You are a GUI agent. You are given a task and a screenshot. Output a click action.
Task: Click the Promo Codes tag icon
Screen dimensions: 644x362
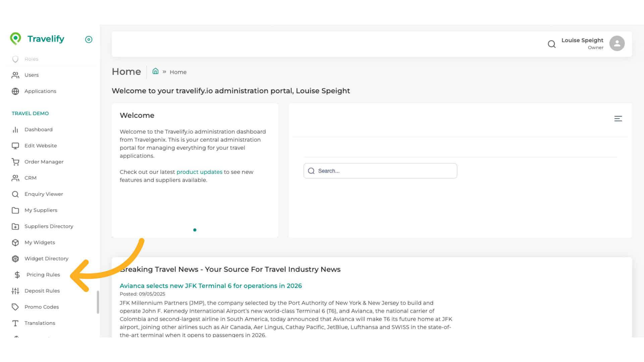pos(15,307)
